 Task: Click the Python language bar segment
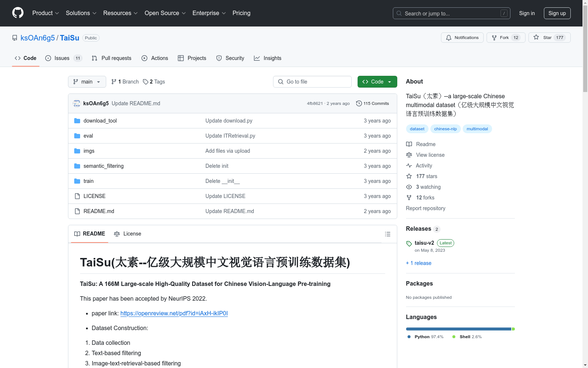point(459,329)
